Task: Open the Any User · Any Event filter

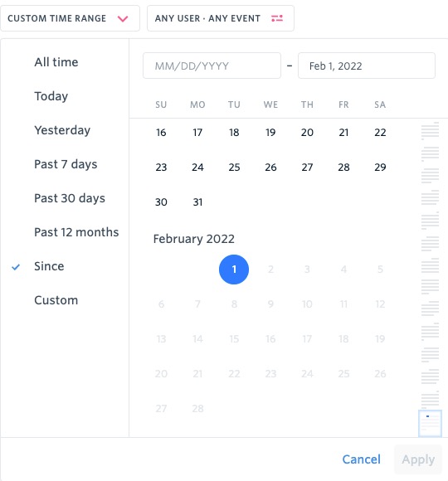Action: tap(221, 18)
